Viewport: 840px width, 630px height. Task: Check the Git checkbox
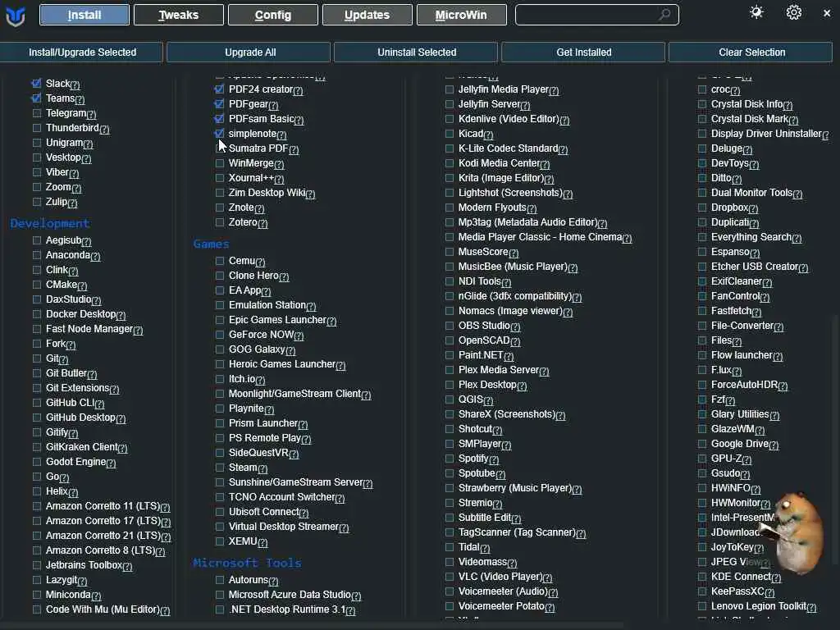(36, 358)
